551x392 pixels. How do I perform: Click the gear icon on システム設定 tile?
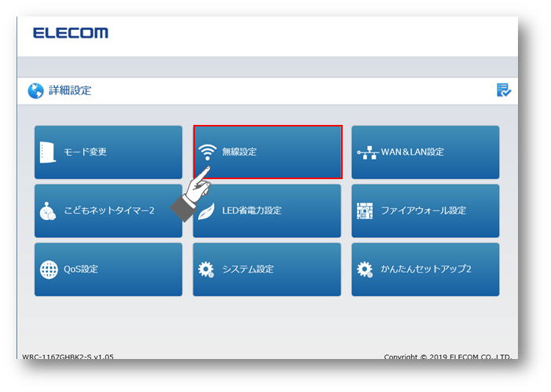(x=206, y=269)
